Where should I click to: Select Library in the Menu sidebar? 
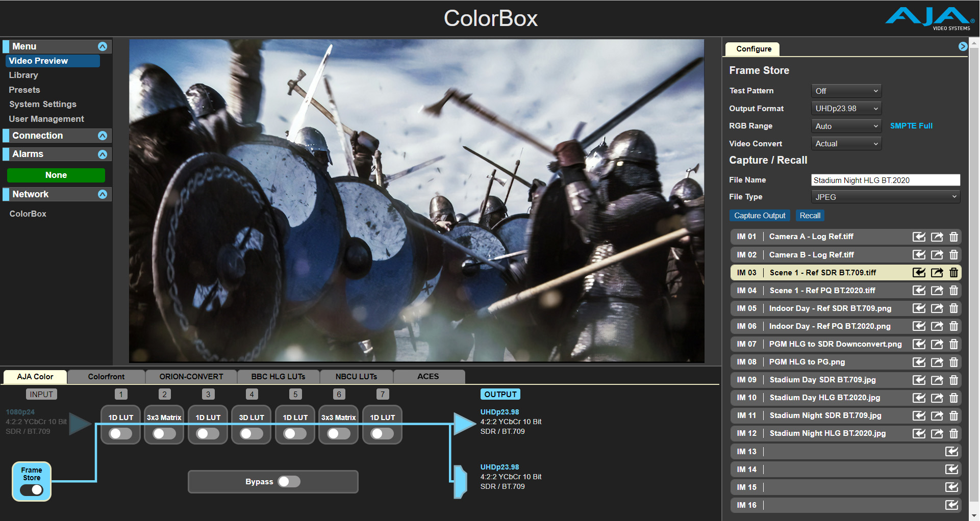pyautogui.click(x=23, y=75)
